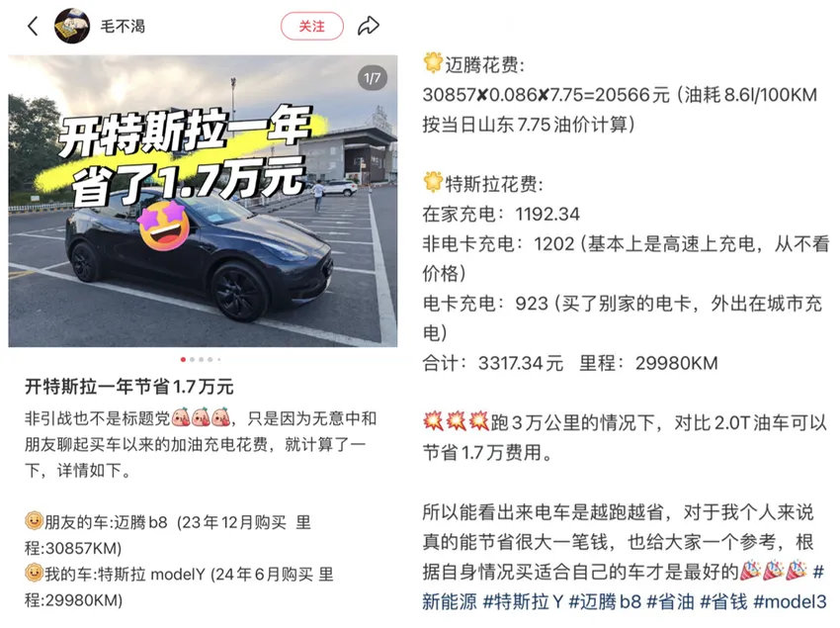This screenshot has width=840, height=628.
Task: Click the star-eyes emoji sticker on car
Action: click(164, 225)
